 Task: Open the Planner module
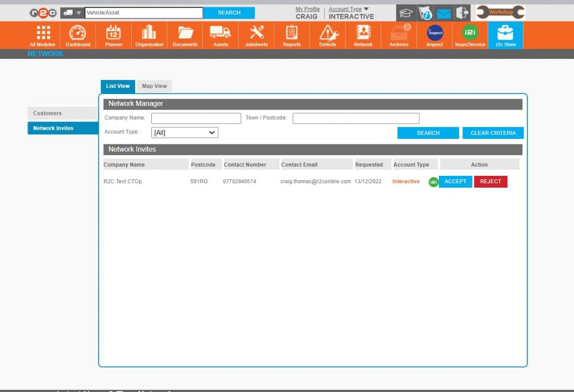tap(113, 35)
